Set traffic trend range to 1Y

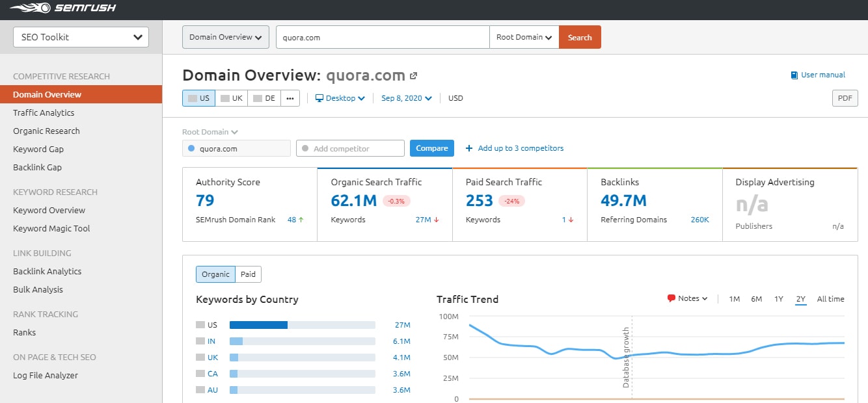[779, 299]
